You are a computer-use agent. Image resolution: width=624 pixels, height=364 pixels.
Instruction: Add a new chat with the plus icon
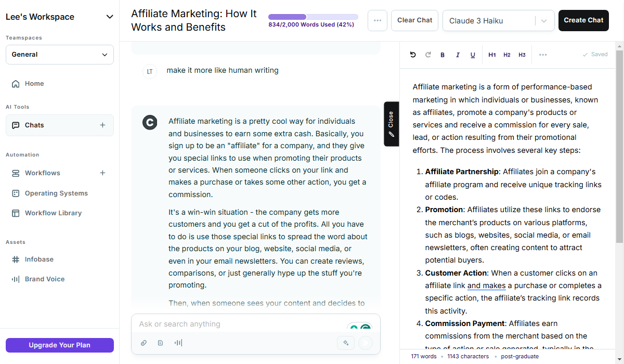click(102, 125)
